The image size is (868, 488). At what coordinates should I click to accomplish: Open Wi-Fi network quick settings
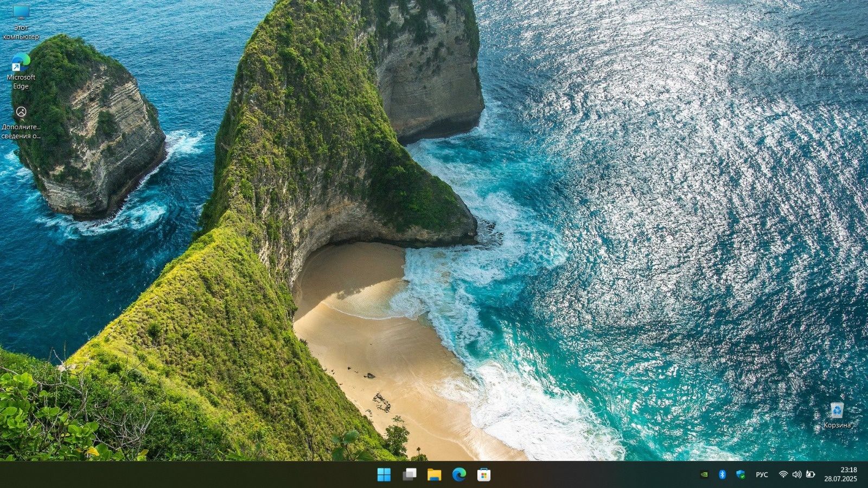(x=783, y=474)
